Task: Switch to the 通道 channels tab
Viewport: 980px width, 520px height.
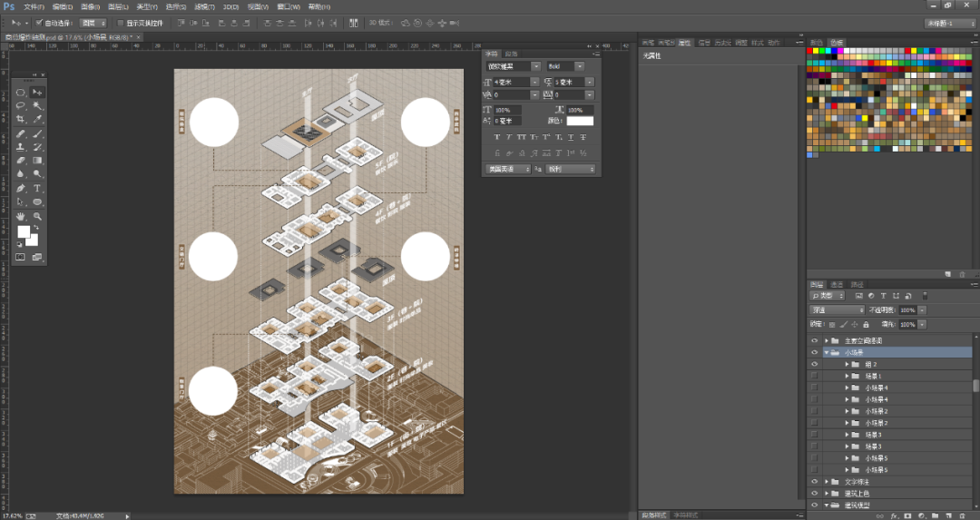Action: (837, 284)
